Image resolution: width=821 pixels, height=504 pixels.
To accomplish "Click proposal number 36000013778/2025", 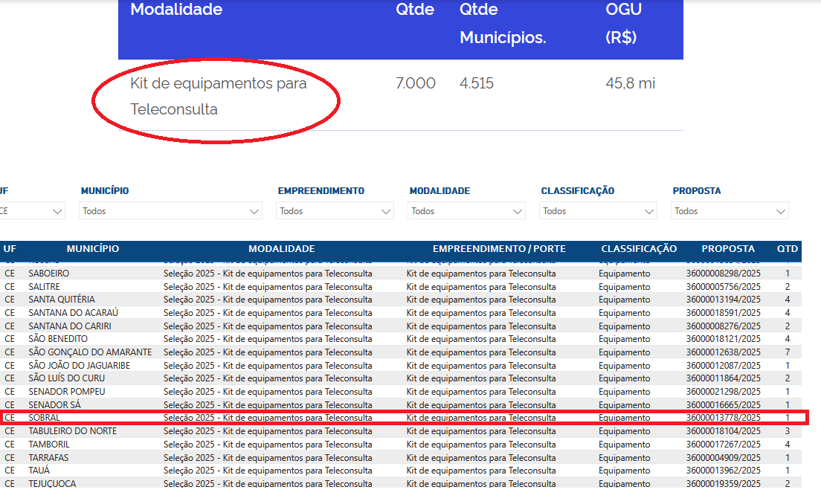I will pos(723,418).
